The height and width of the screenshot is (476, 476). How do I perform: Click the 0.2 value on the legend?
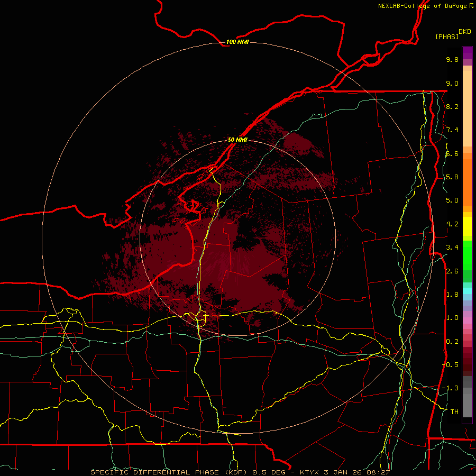click(452, 342)
